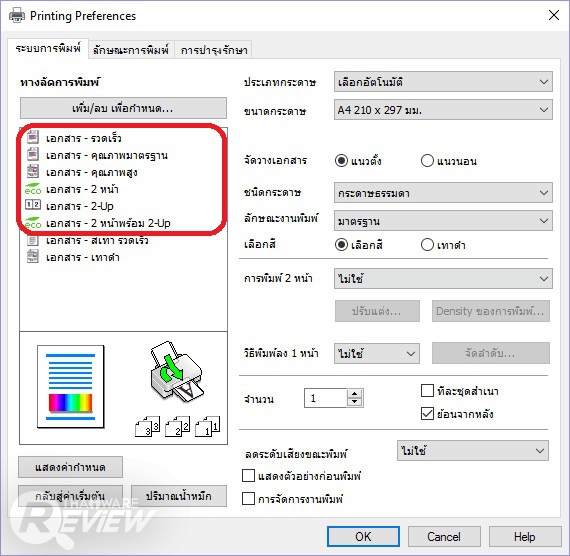Viewport: 570px width, 556px height.
Task: Open ลักษณะงานพิมพ์ dropdown showing มาตรฐาน
Action: (x=443, y=221)
